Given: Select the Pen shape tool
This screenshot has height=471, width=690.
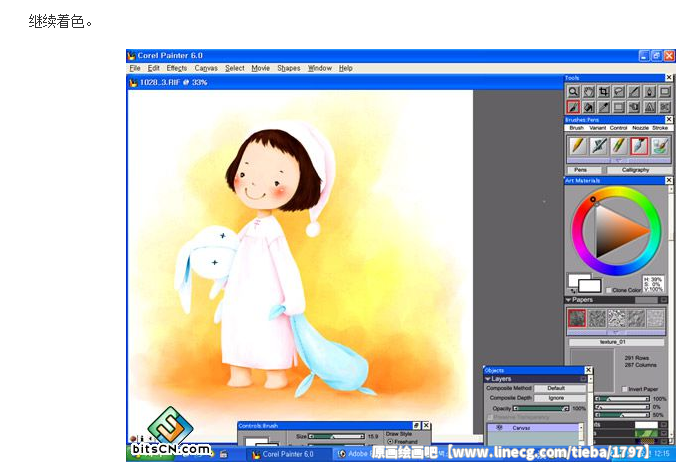Looking at the screenshot, I should pos(650,92).
